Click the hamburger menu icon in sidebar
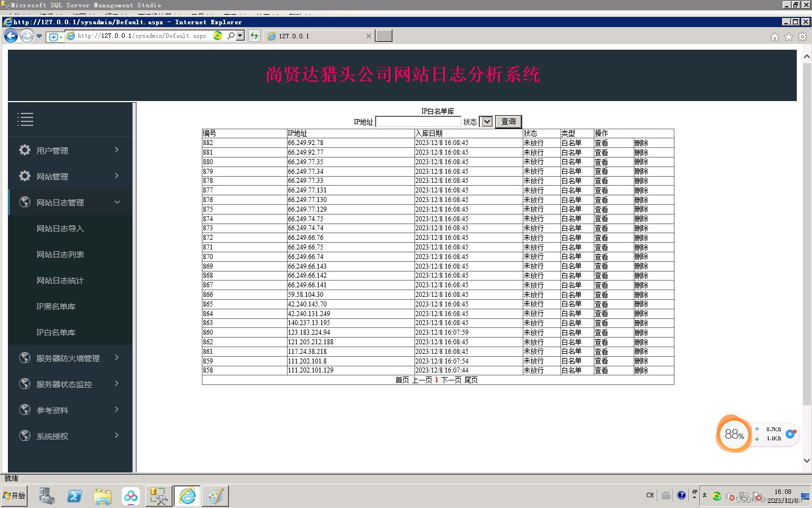This screenshot has width=812, height=508. coord(25,120)
